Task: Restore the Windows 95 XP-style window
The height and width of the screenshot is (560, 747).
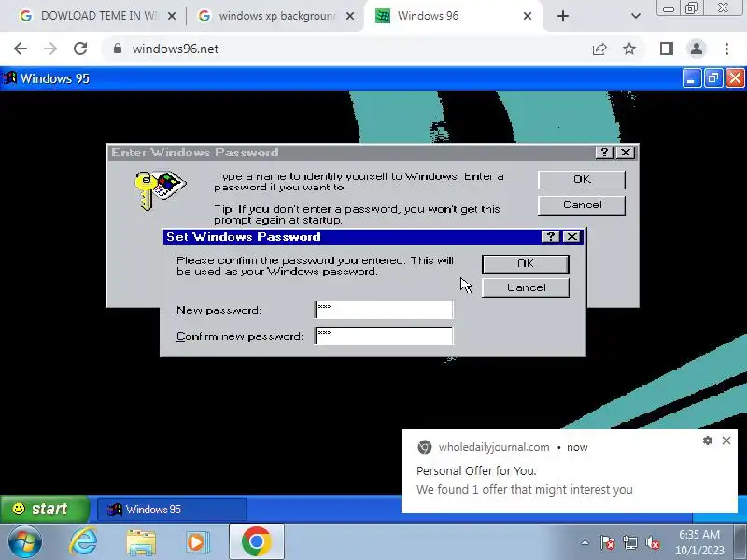Action: 713,78
